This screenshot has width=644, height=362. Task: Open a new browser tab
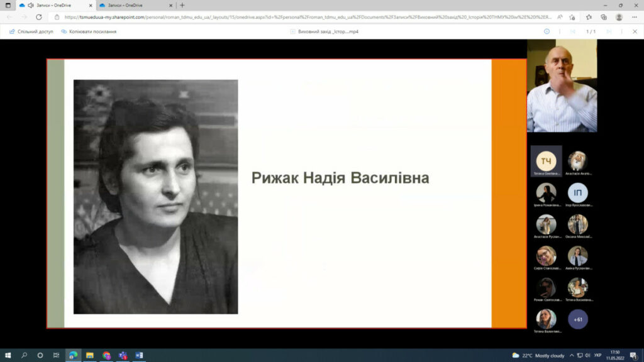(182, 5)
